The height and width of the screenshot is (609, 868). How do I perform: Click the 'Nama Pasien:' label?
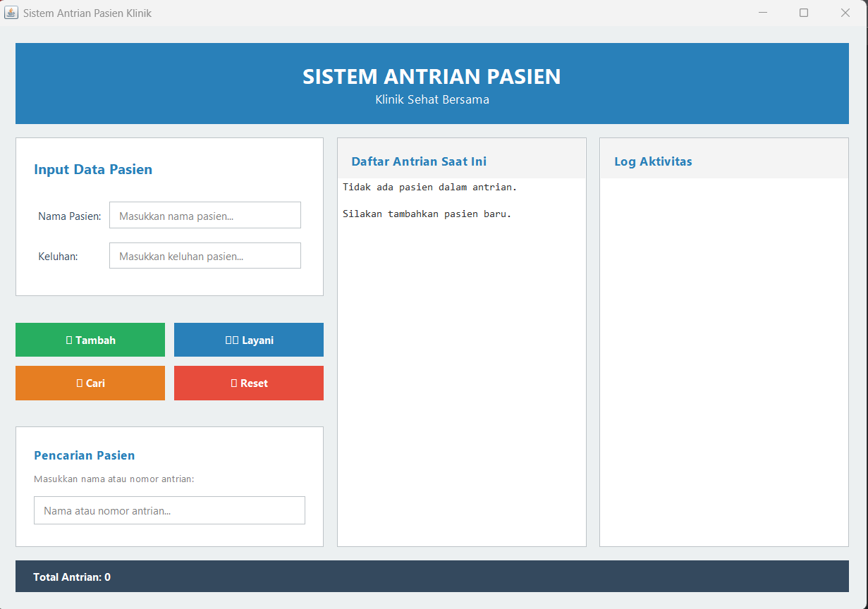[69, 216]
